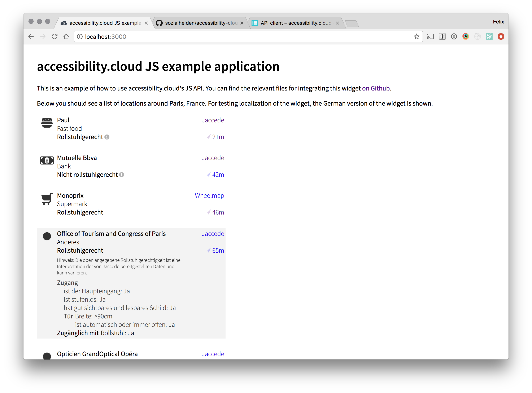Expand the Opticien GrandOptical Opéra entry
This screenshot has height=393, width=532.
point(97,354)
